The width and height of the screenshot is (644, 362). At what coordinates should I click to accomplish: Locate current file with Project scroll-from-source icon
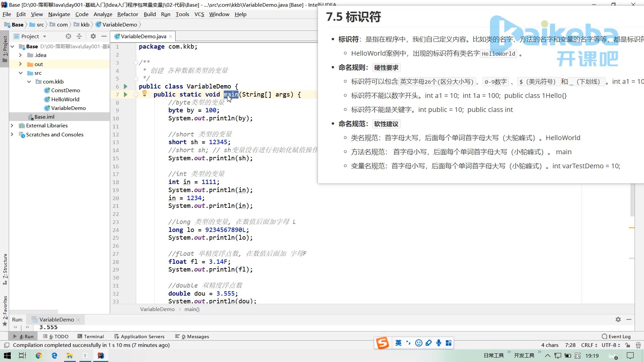(x=68, y=36)
